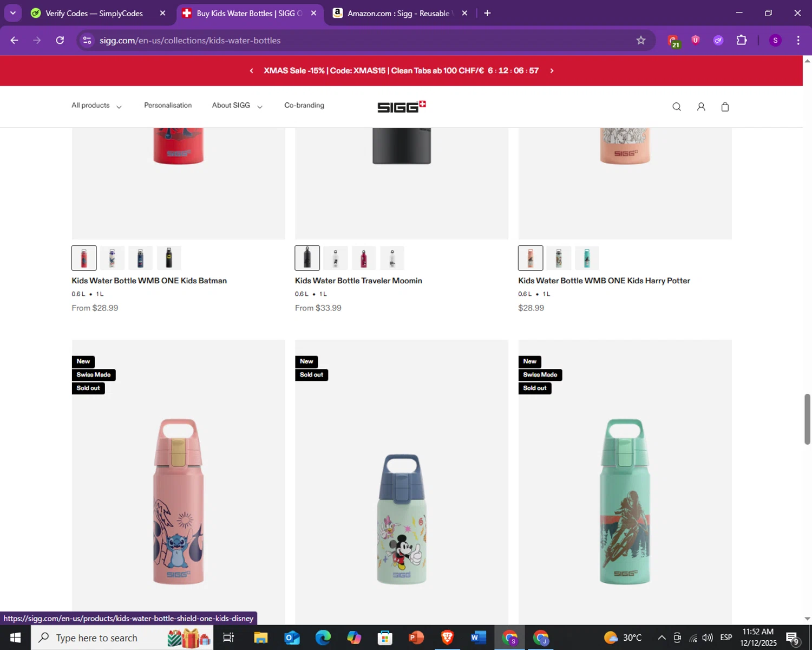Open File Explorer from taskbar

pyautogui.click(x=261, y=638)
